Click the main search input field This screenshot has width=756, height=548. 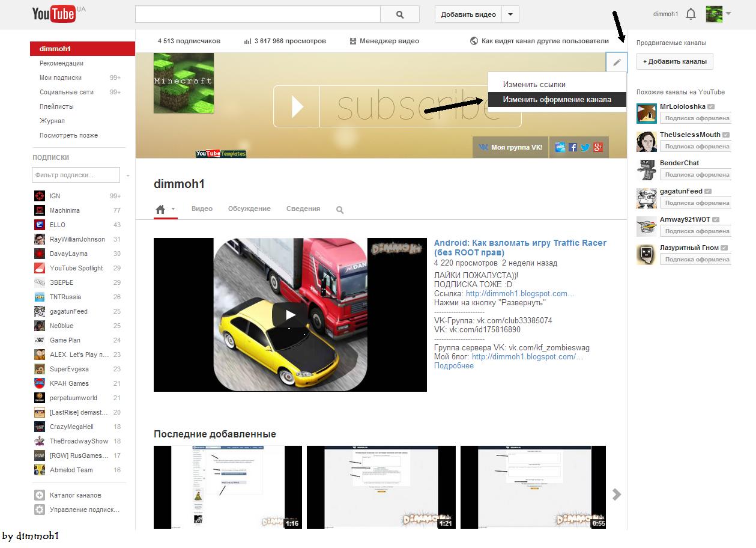(x=258, y=14)
